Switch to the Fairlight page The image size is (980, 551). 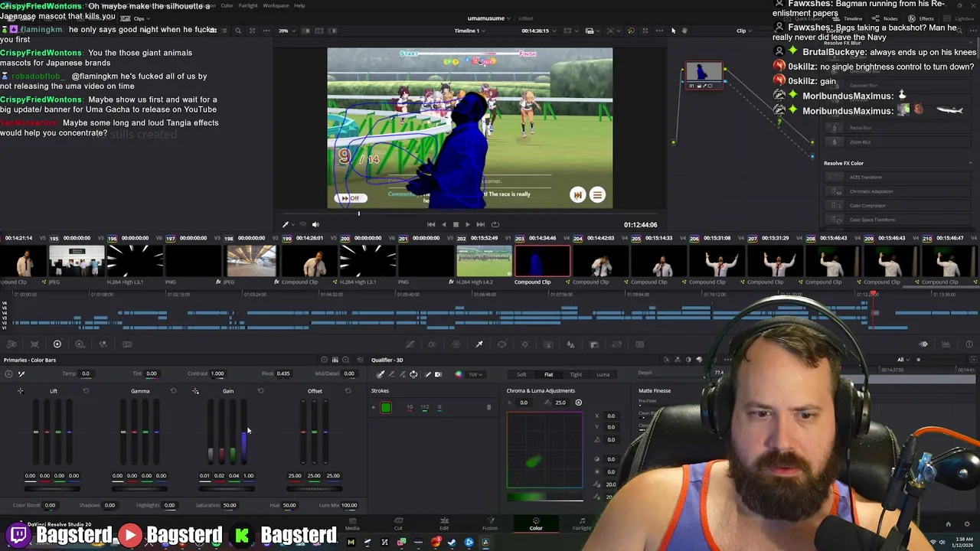tap(582, 523)
